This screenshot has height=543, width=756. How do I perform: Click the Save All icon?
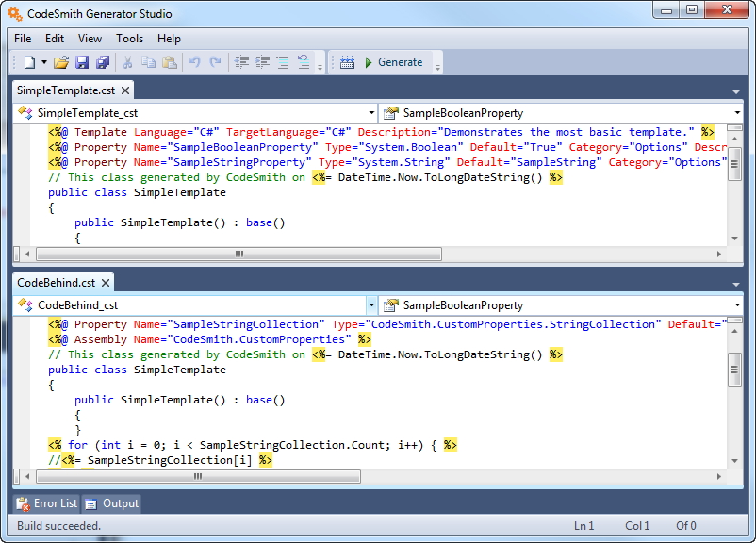click(x=103, y=62)
